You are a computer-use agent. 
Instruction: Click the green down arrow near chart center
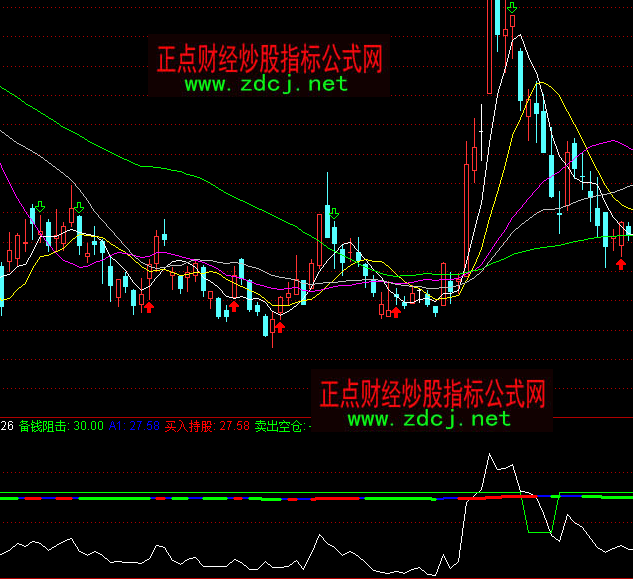[333, 213]
